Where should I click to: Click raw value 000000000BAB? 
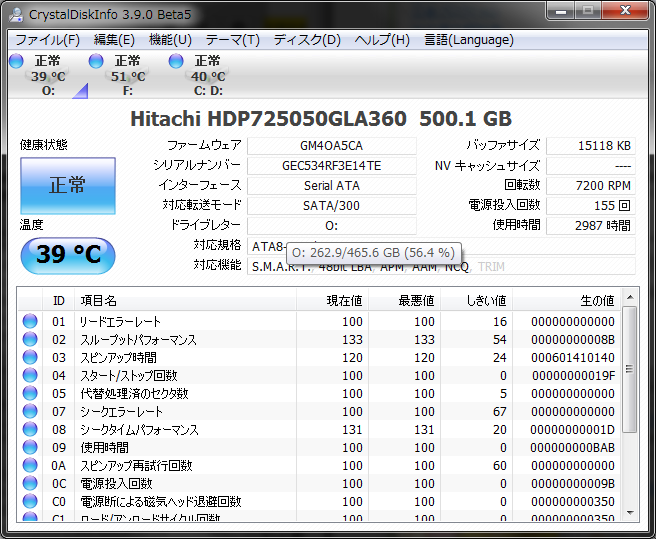573,447
